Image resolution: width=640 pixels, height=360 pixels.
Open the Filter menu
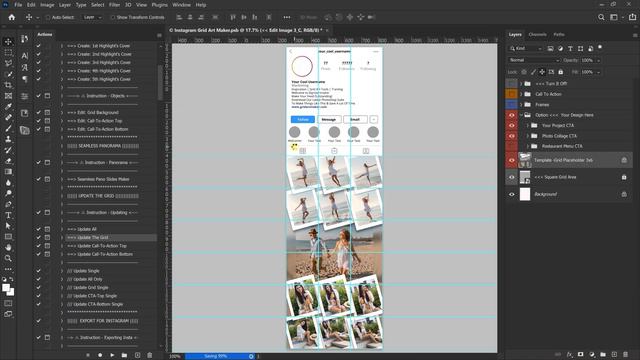(114, 5)
